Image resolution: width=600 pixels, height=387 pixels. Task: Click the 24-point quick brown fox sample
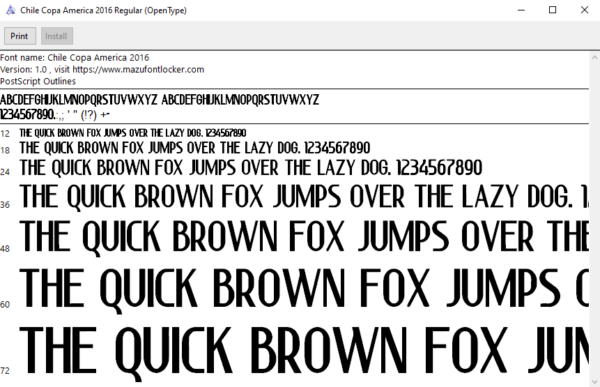tap(251, 168)
